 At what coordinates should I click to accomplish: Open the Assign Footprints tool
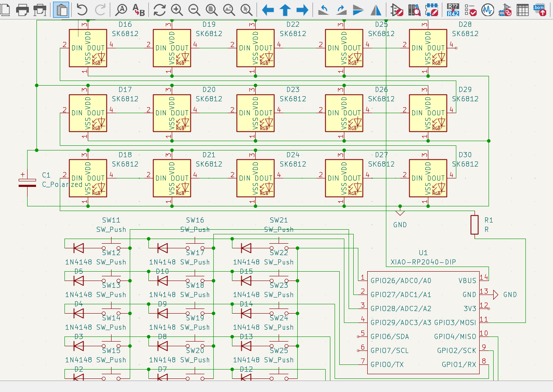(505, 9)
